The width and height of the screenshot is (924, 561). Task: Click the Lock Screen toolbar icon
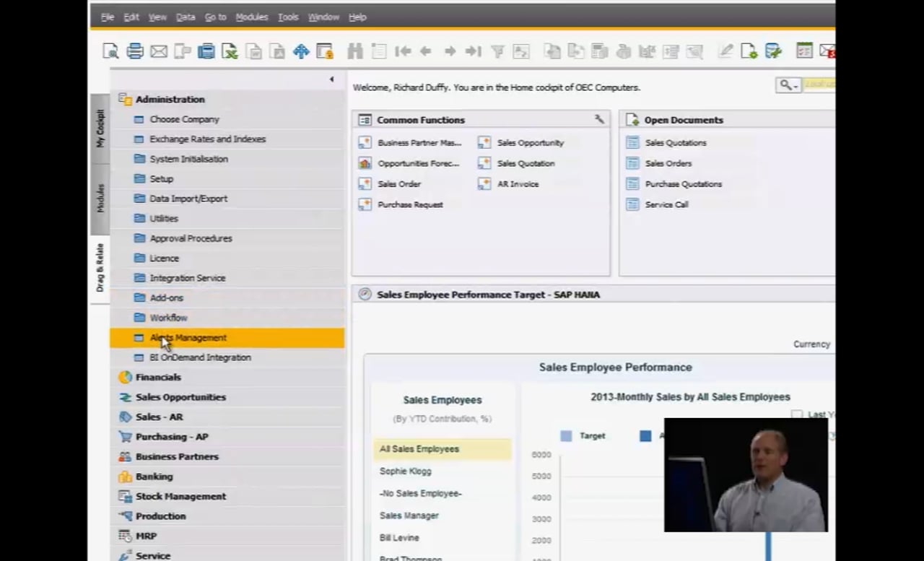325,51
